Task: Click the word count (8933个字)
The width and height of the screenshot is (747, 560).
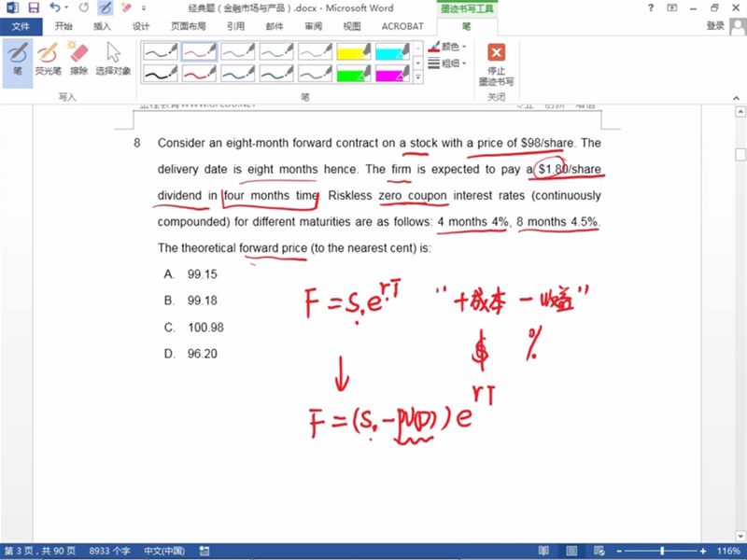Action: 109,551
